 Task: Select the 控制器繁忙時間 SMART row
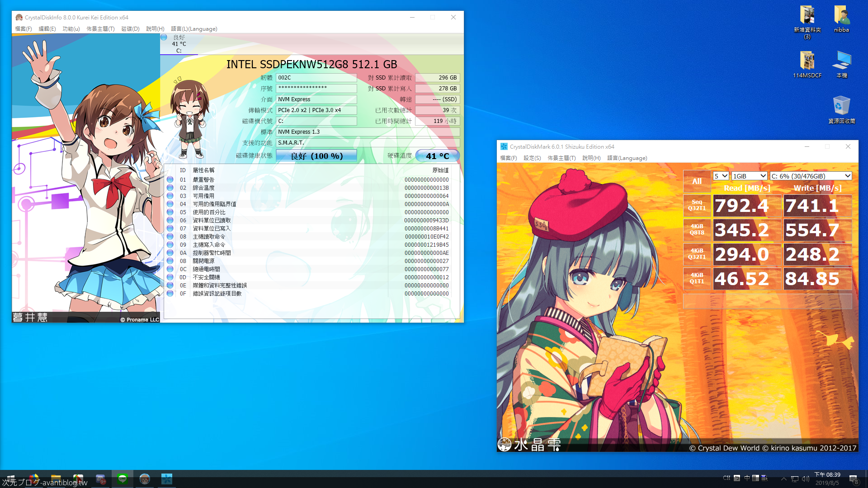[x=312, y=253]
